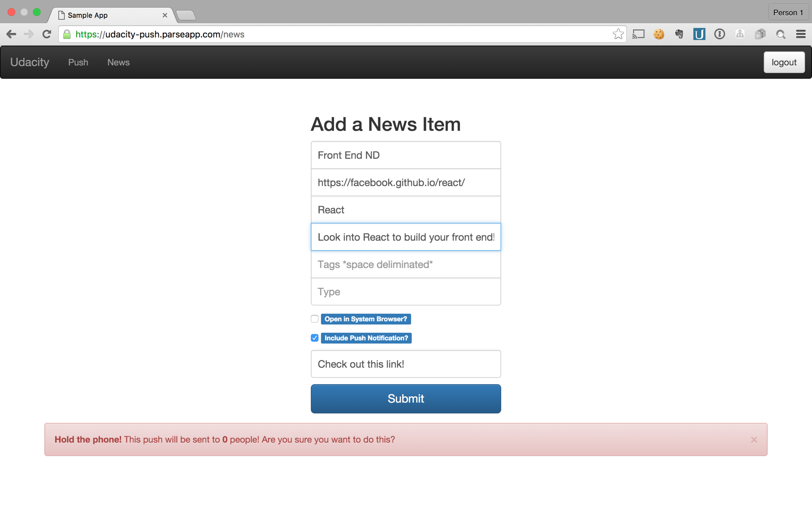Dismiss the Hold the phone warning
The height and width of the screenshot is (508, 812).
[x=754, y=439]
